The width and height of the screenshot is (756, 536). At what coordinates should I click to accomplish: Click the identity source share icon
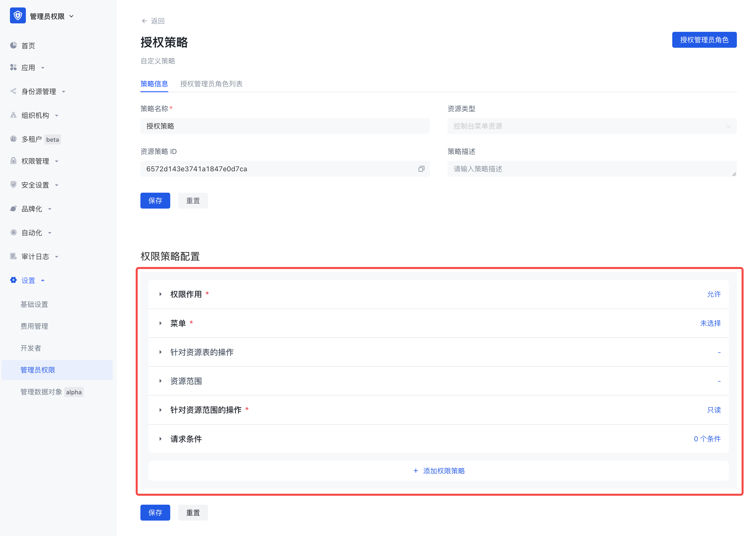click(x=13, y=91)
